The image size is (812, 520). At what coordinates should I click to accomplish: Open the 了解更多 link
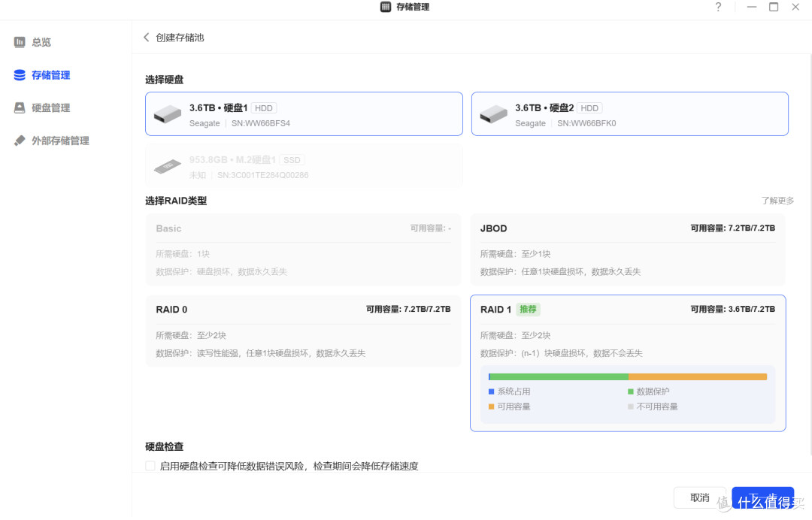tap(777, 200)
